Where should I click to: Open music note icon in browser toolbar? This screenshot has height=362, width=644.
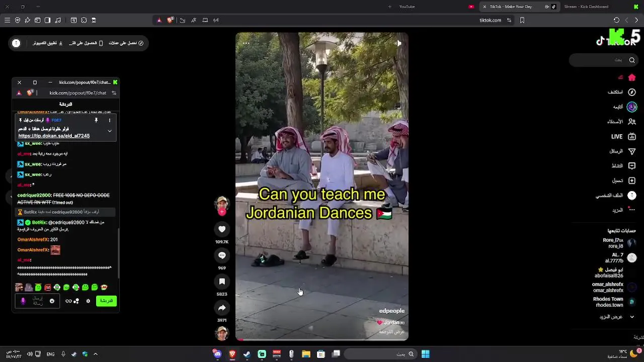click(x=57, y=20)
